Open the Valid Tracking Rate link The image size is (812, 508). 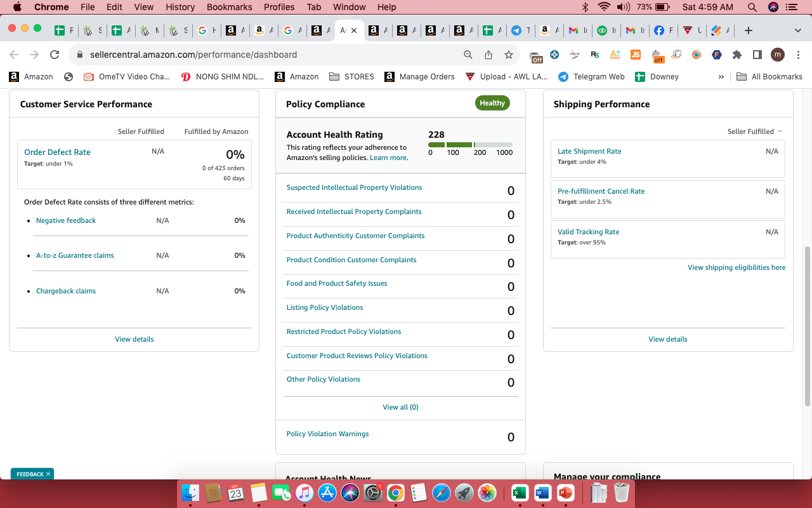[588, 232]
